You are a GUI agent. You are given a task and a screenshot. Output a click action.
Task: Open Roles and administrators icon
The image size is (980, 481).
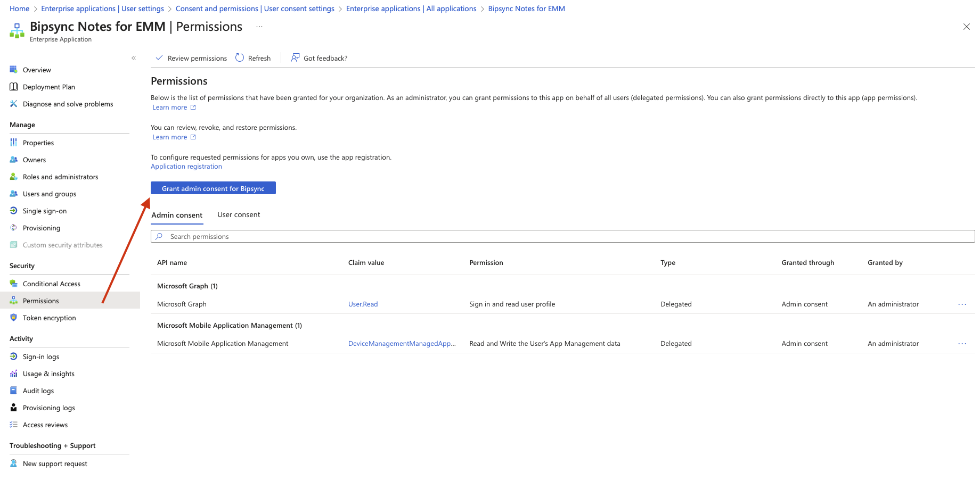[13, 177]
